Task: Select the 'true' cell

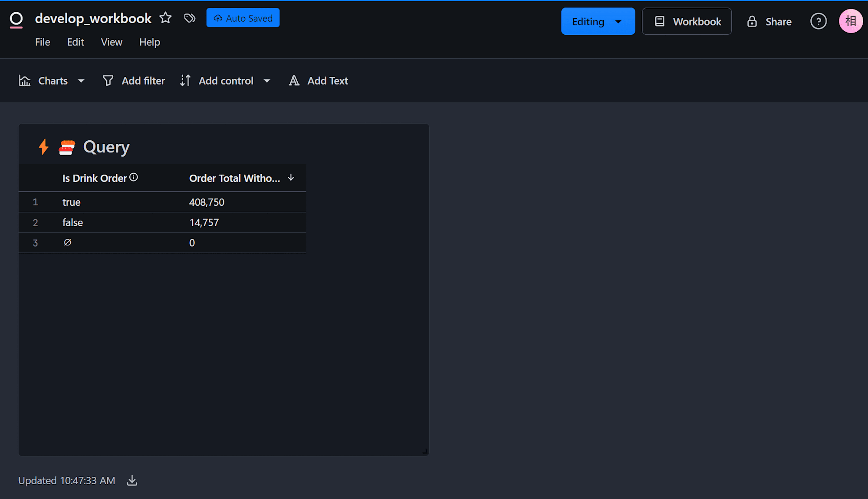Action: pyautogui.click(x=71, y=202)
